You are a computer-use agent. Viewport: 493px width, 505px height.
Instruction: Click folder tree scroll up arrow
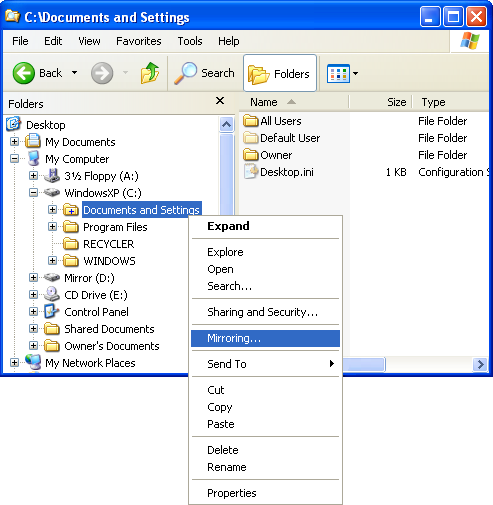(226, 125)
